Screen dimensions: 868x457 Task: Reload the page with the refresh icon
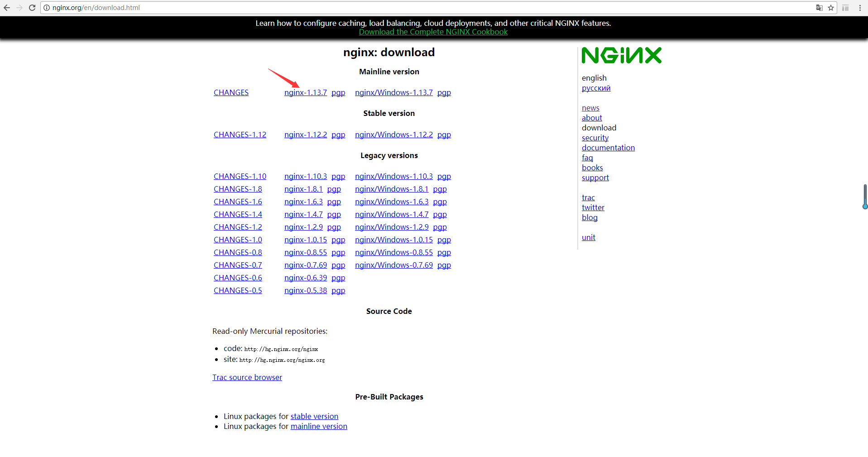[32, 8]
